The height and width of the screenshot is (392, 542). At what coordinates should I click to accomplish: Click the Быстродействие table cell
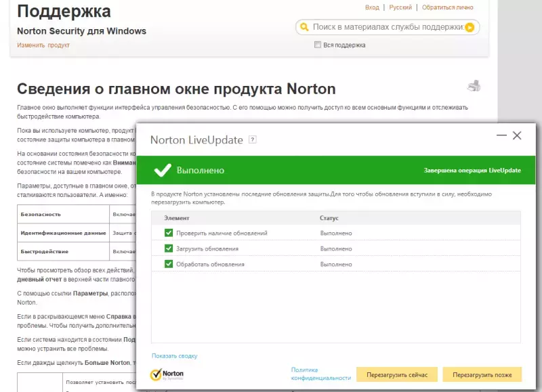pyautogui.click(x=63, y=251)
